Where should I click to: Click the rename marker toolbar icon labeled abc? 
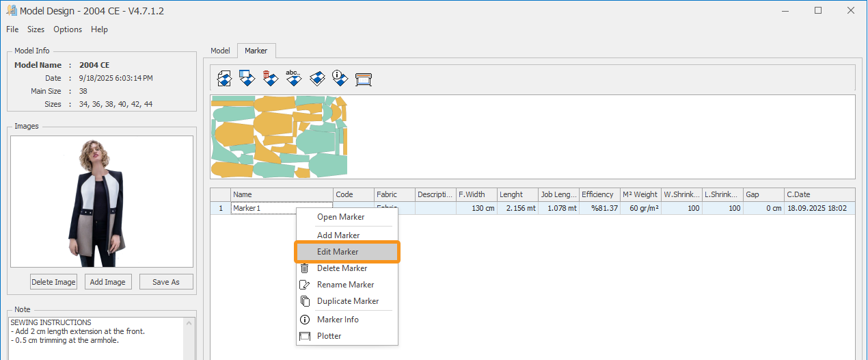click(x=293, y=78)
